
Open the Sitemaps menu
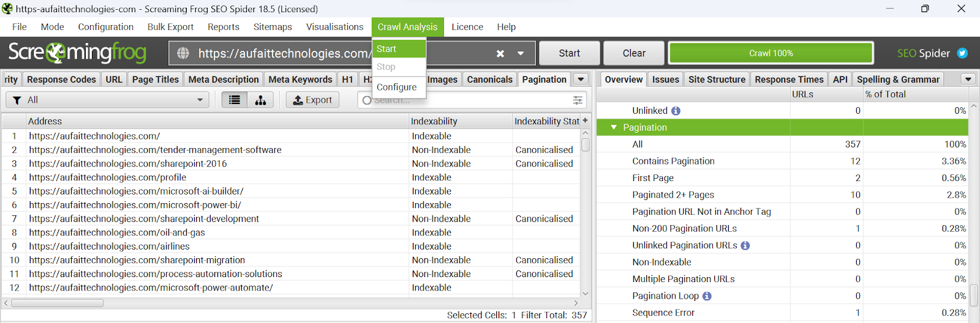(x=273, y=27)
